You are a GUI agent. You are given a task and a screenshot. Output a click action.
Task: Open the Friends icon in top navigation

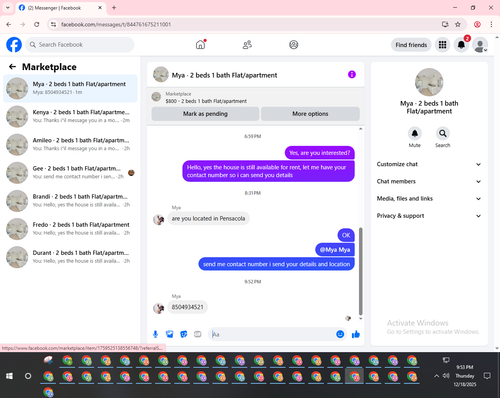click(247, 45)
